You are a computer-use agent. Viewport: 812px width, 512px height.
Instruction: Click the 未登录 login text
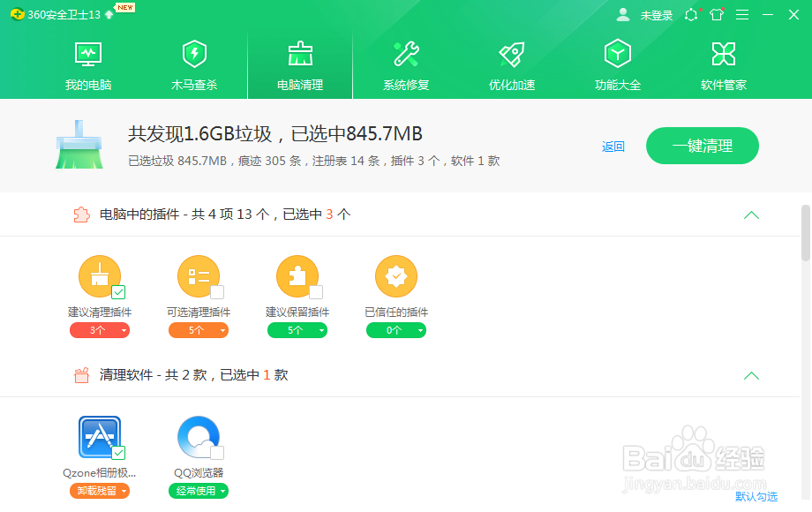pos(656,16)
